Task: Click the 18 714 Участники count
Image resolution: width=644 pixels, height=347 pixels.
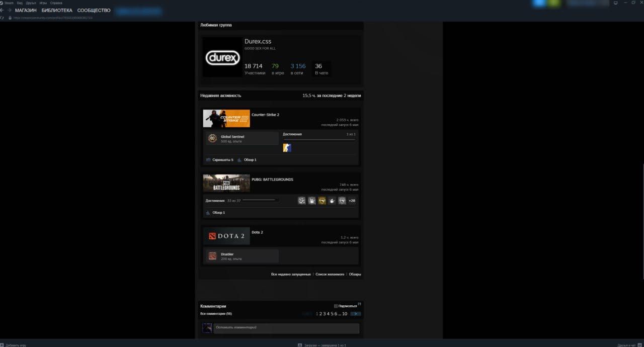Action: 255,69
